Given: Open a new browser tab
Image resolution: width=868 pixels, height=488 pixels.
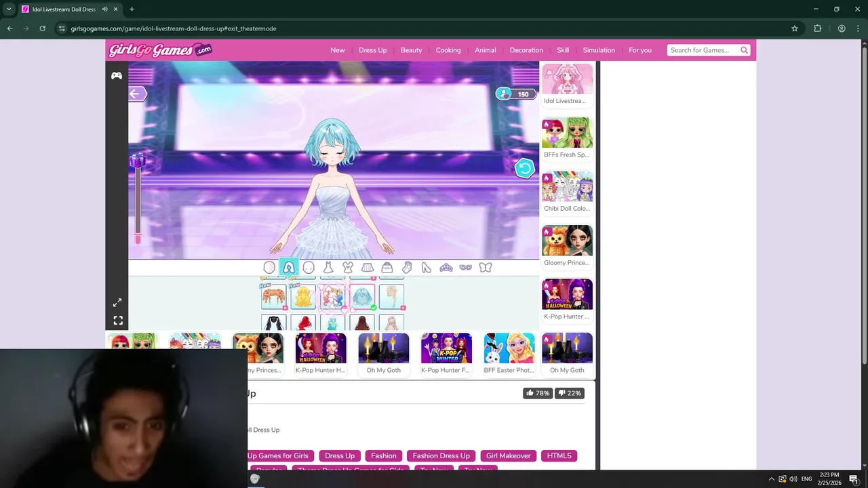Looking at the screenshot, I should 132,9.
